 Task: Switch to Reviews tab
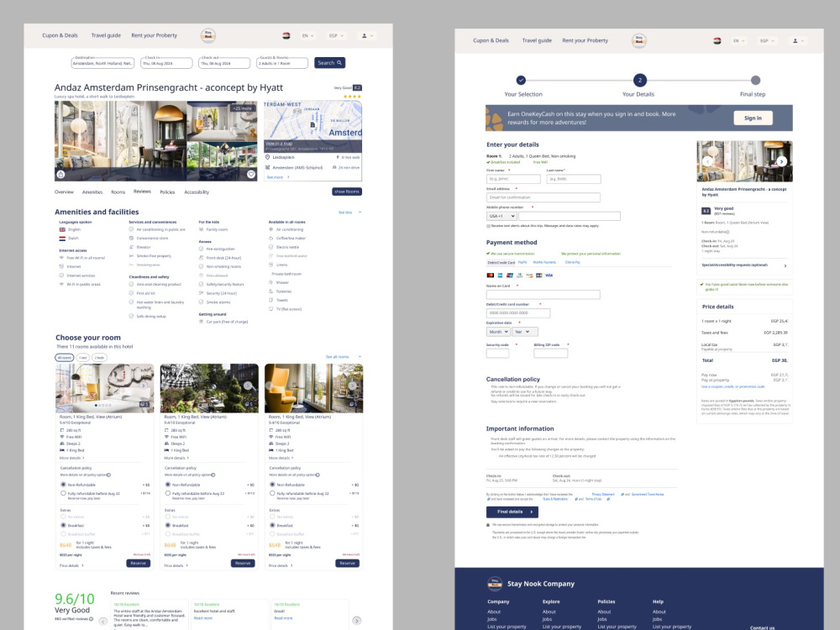point(142,192)
